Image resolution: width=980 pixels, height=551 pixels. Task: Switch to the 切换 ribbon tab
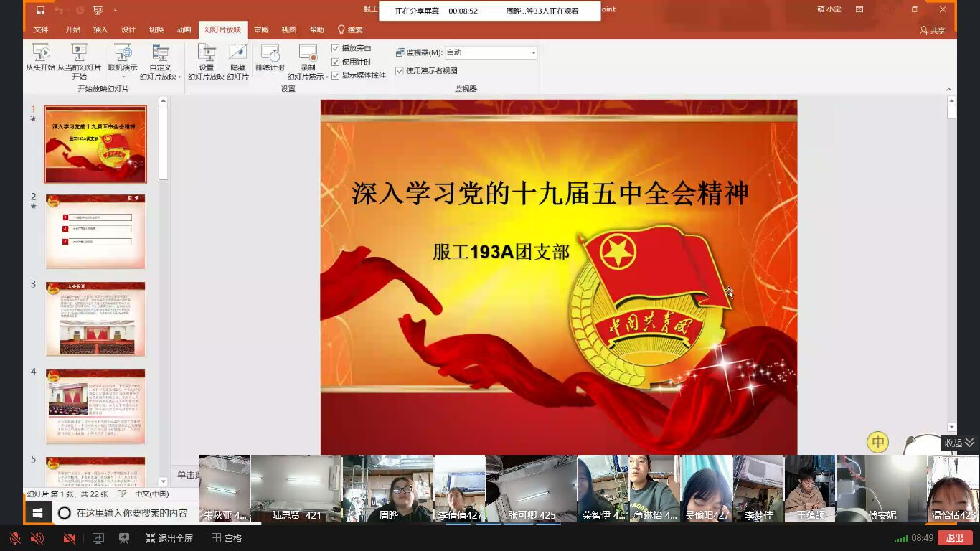(x=156, y=30)
